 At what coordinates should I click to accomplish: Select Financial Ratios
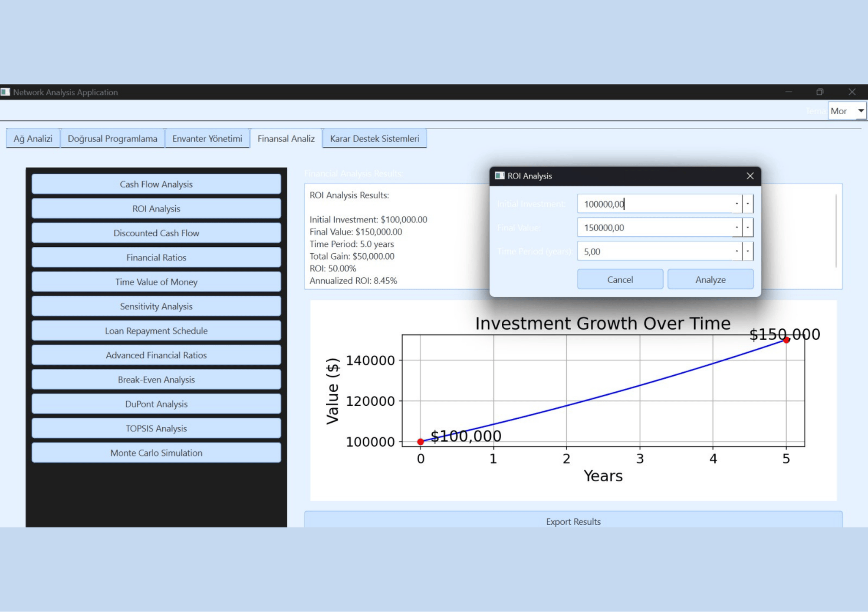(156, 258)
